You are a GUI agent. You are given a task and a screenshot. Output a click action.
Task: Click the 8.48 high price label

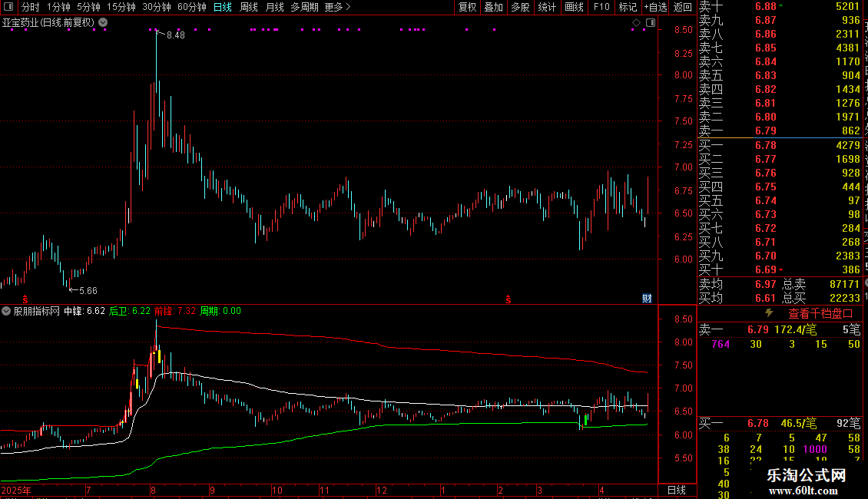(x=175, y=35)
